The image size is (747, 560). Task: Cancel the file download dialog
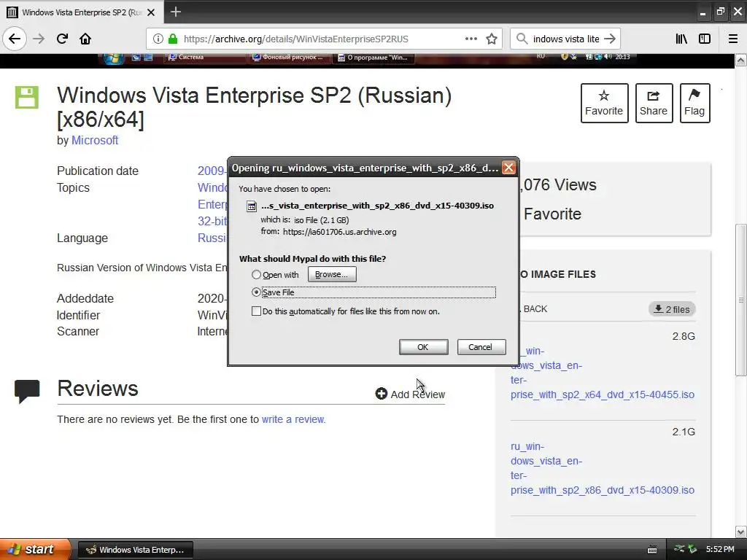[481, 347]
